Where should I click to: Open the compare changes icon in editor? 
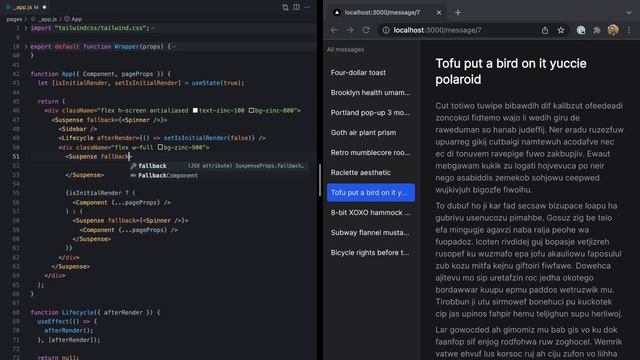285,7
